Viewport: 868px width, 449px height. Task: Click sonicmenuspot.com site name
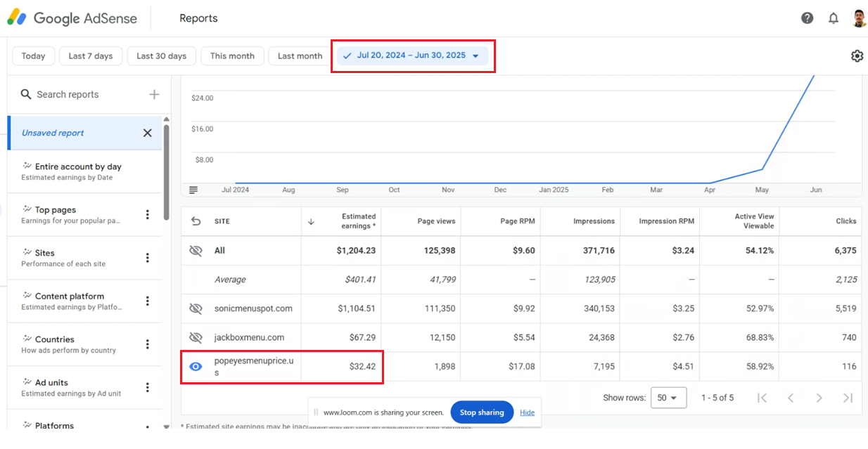pyautogui.click(x=253, y=308)
